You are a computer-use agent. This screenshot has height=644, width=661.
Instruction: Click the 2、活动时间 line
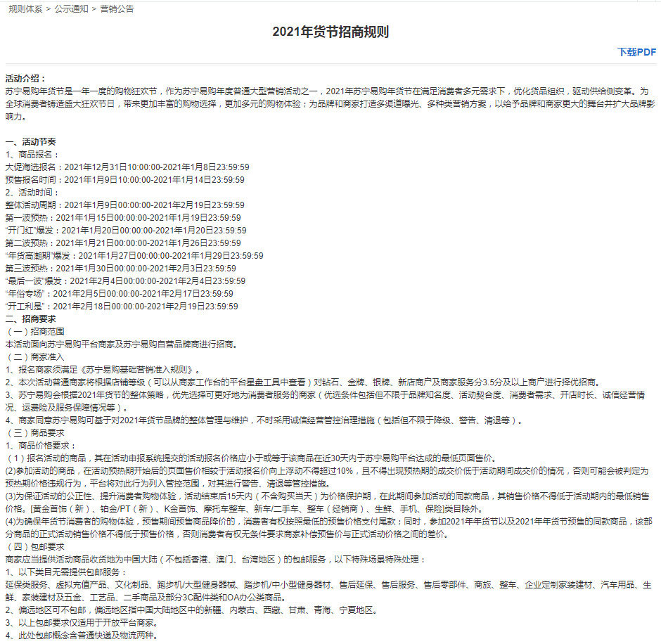tap(32, 192)
